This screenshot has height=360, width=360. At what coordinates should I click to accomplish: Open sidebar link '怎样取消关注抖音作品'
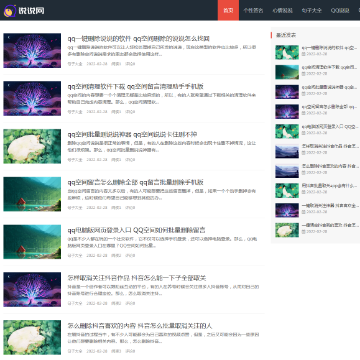330,146
